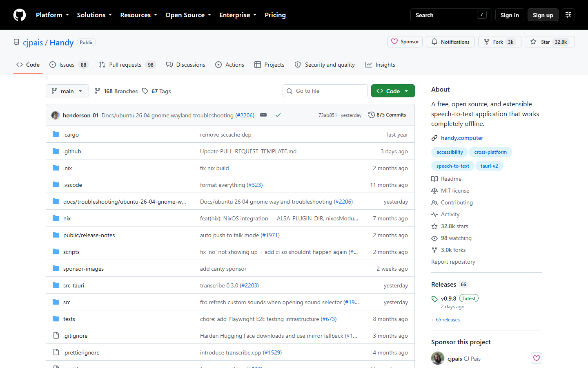The height and width of the screenshot is (368, 588).
Task: Open the Platform menu
Action: coord(52,15)
